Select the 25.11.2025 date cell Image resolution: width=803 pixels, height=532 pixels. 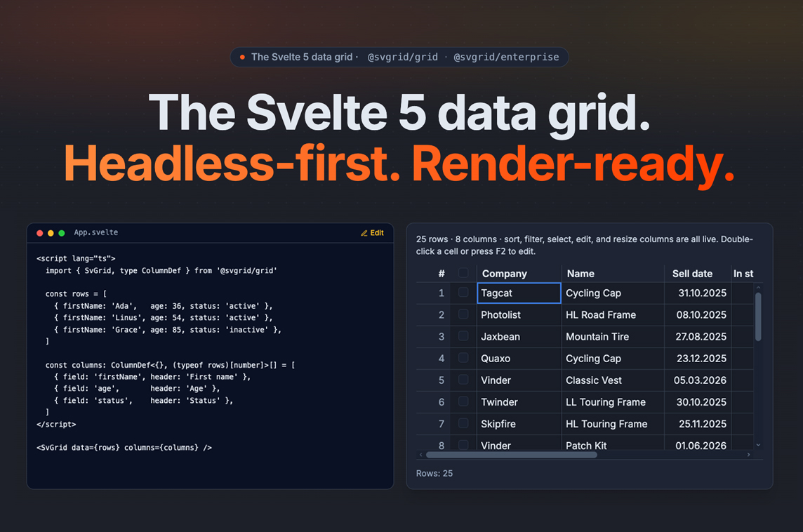(x=698, y=424)
